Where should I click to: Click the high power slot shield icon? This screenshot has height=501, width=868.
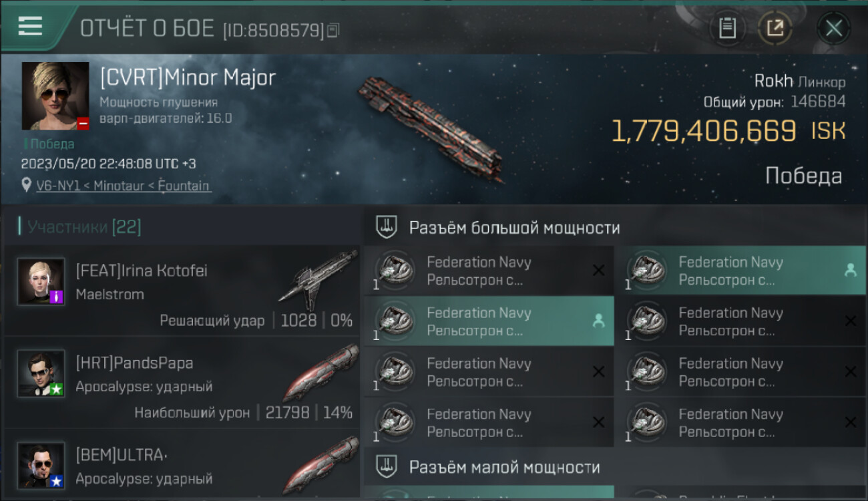387,227
